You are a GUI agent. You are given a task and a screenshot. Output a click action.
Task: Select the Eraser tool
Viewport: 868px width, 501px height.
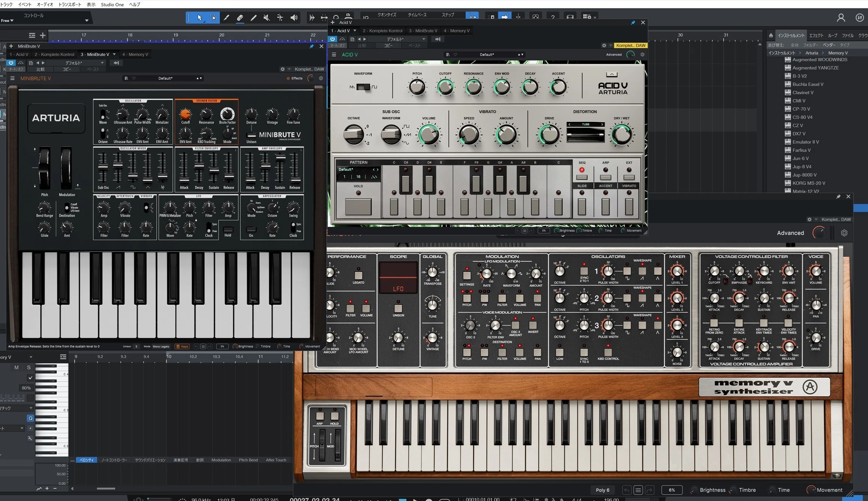[x=240, y=18]
